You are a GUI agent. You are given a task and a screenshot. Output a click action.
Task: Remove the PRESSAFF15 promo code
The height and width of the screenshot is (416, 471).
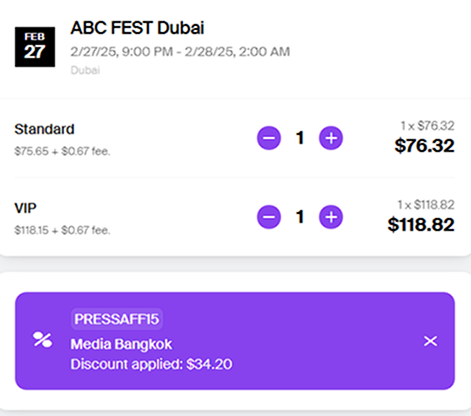(430, 341)
